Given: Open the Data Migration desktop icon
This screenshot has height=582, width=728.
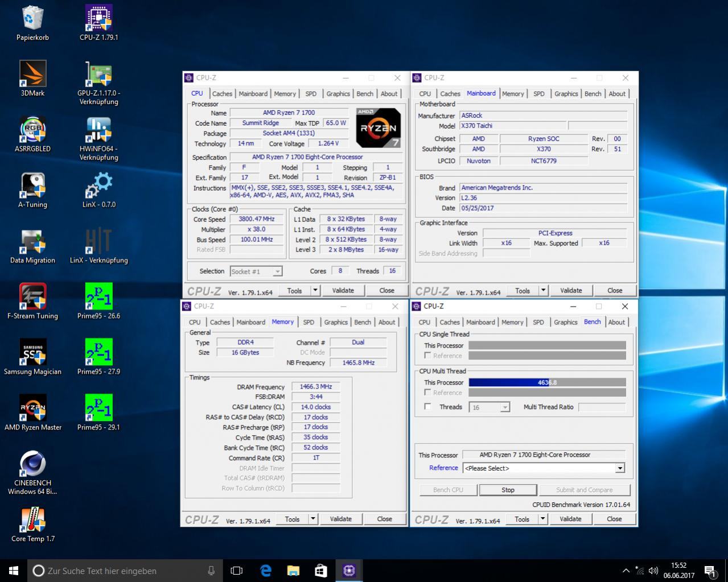Looking at the screenshot, I should tap(32, 246).
